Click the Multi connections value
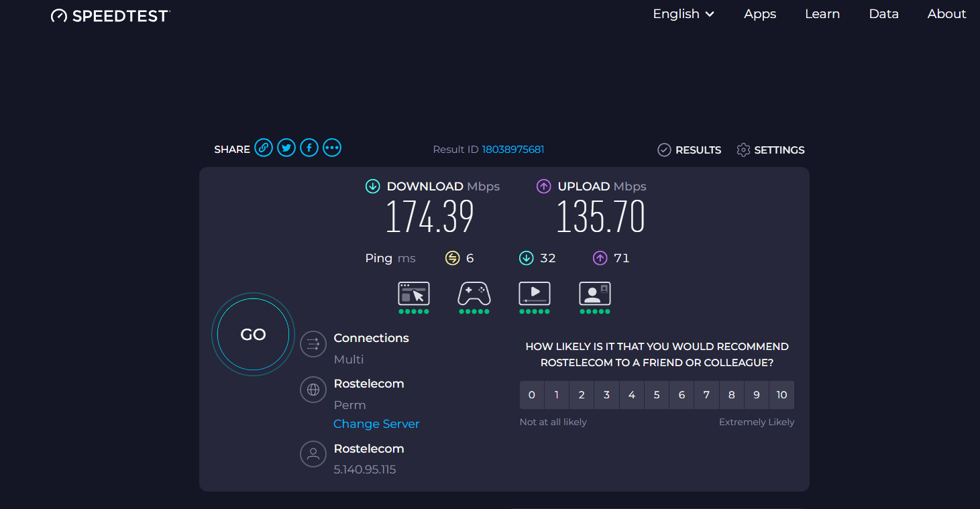This screenshot has height=509, width=980. [x=349, y=359]
